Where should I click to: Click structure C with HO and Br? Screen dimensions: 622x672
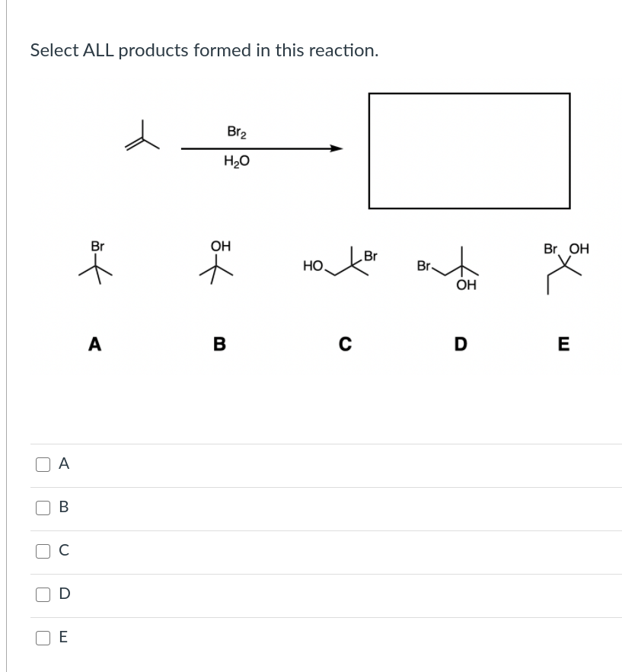coord(340,262)
